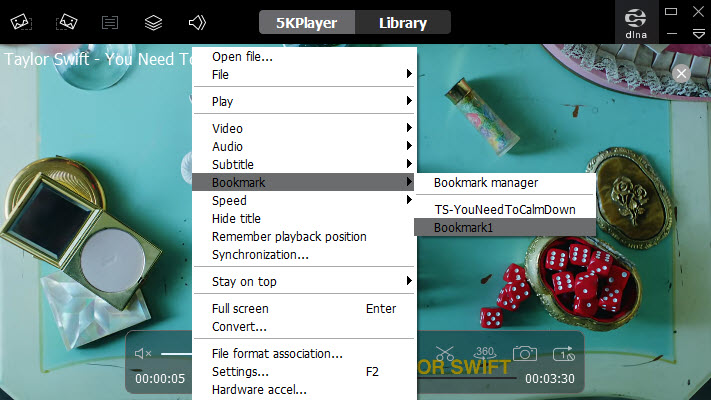The width and height of the screenshot is (711, 400).
Task: Switch to the Library tab
Action: [x=403, y=23]
